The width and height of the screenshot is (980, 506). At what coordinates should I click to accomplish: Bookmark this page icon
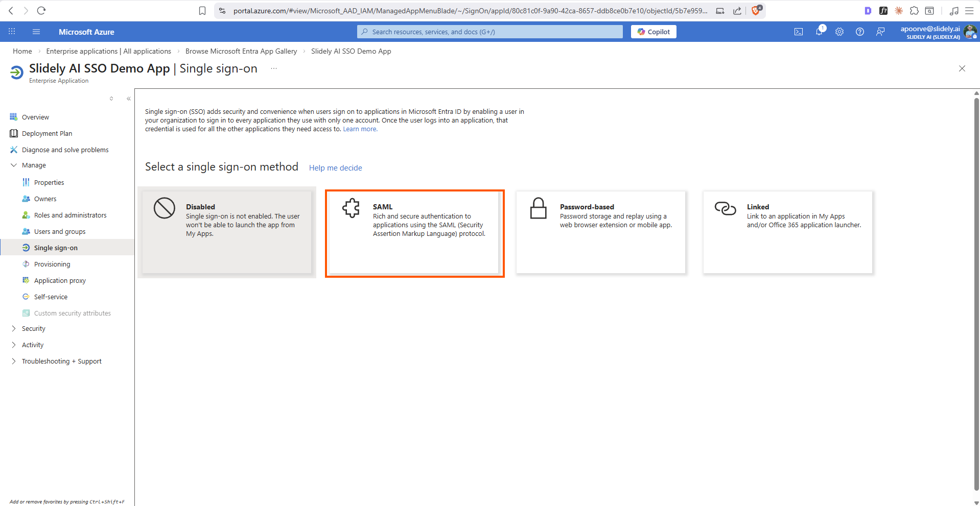point(202,11)
